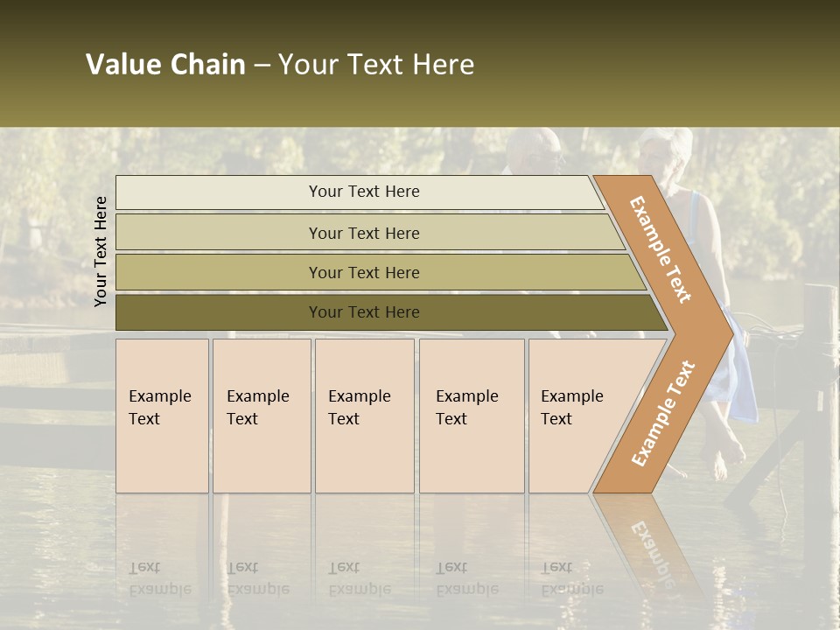
Task: Select the first "Example Text" box on the left
Action: pos(162,416)
